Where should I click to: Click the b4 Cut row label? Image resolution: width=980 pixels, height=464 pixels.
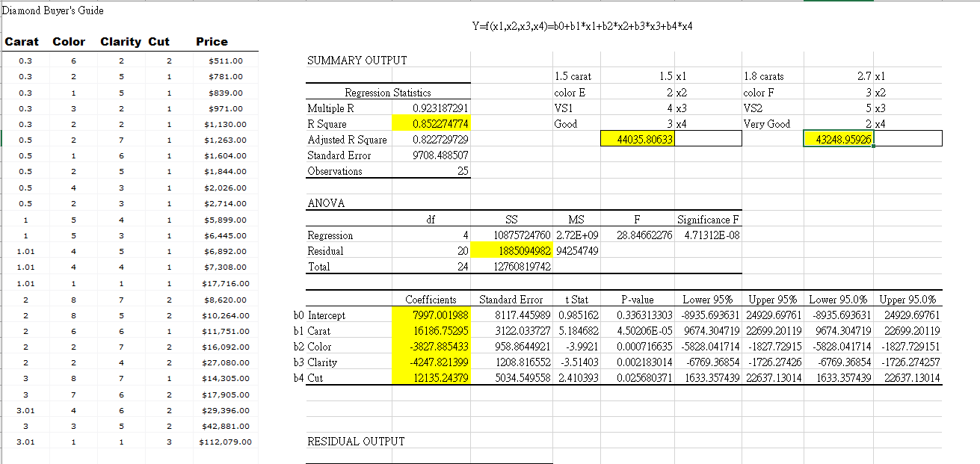pyautogui.click(x=309, y=378)
